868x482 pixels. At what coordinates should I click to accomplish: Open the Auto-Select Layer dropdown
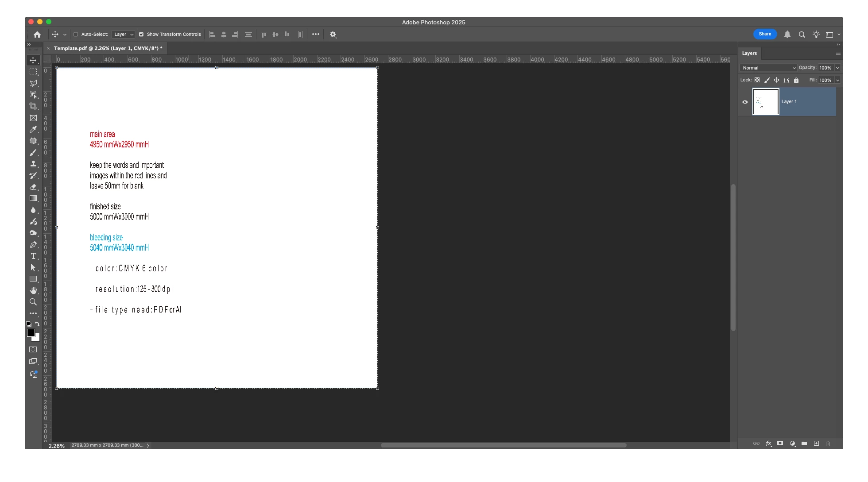[123, 35]
